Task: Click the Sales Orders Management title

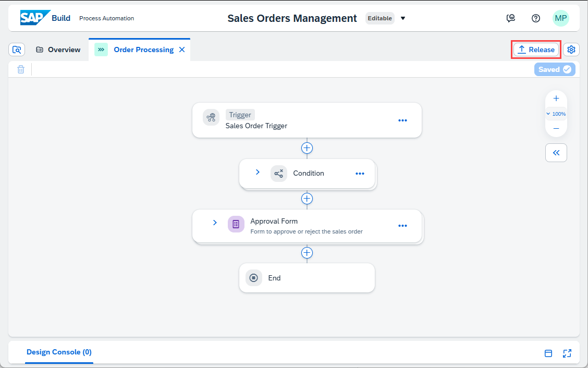Action: point(292,18)
